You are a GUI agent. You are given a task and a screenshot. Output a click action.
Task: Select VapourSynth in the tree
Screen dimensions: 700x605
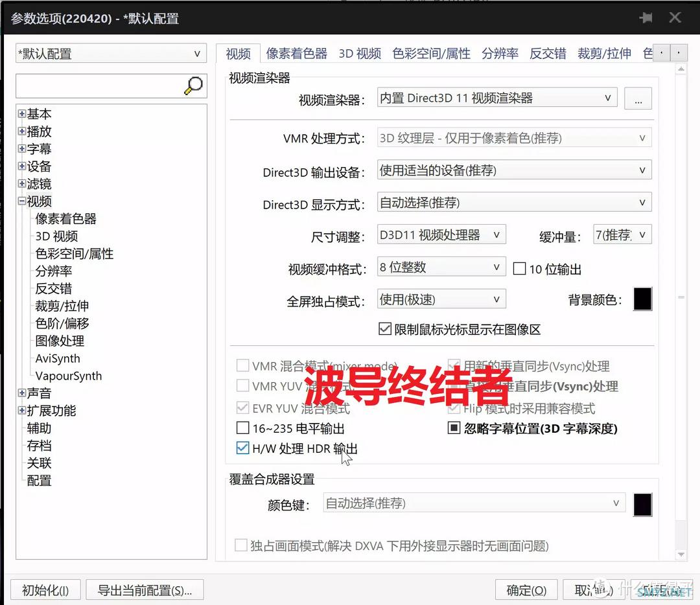pyautogui.click(x=68, y=376)
